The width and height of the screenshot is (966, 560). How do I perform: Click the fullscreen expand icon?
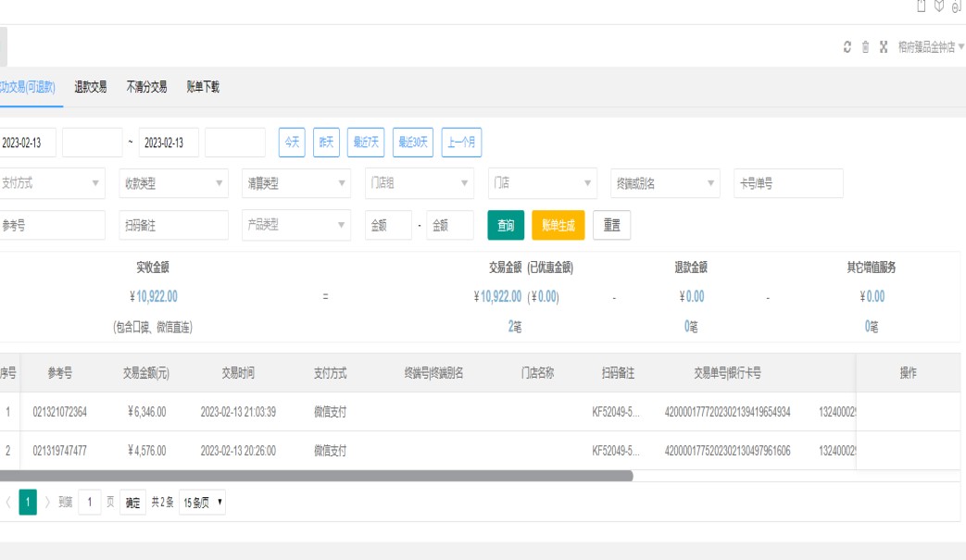click(x=884, y=47)
